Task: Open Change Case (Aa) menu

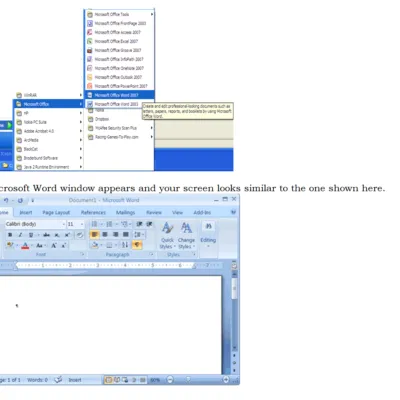Action: [39, 246]
